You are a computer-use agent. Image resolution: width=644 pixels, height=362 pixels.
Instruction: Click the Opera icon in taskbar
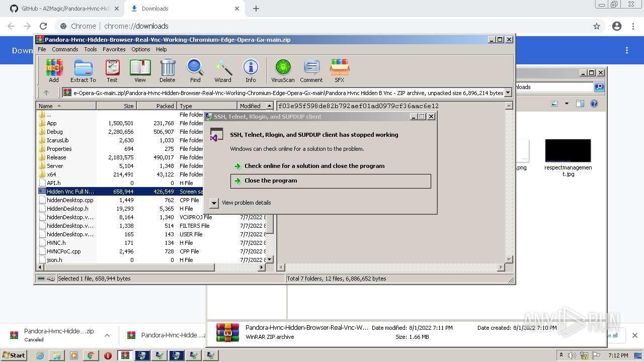[108, 355]
